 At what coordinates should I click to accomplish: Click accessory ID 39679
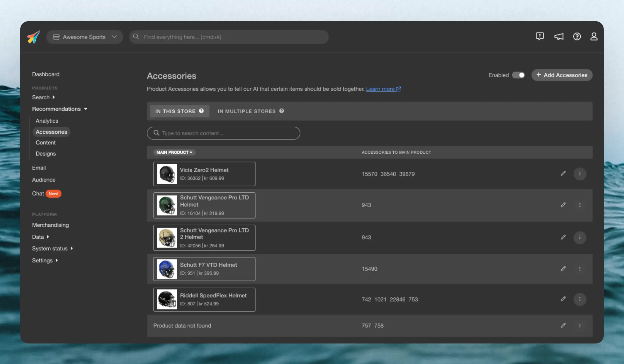[407, 174]
